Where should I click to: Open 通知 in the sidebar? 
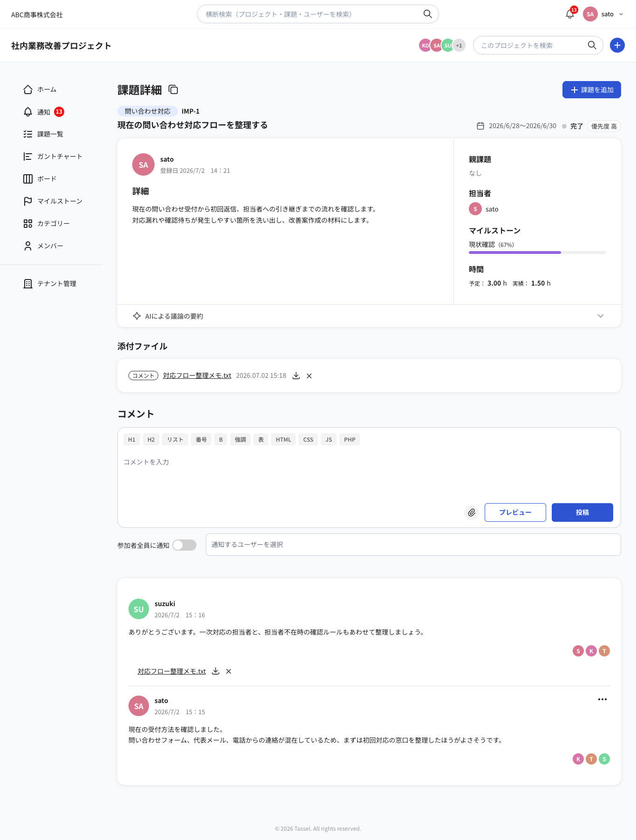pos(44,112)
